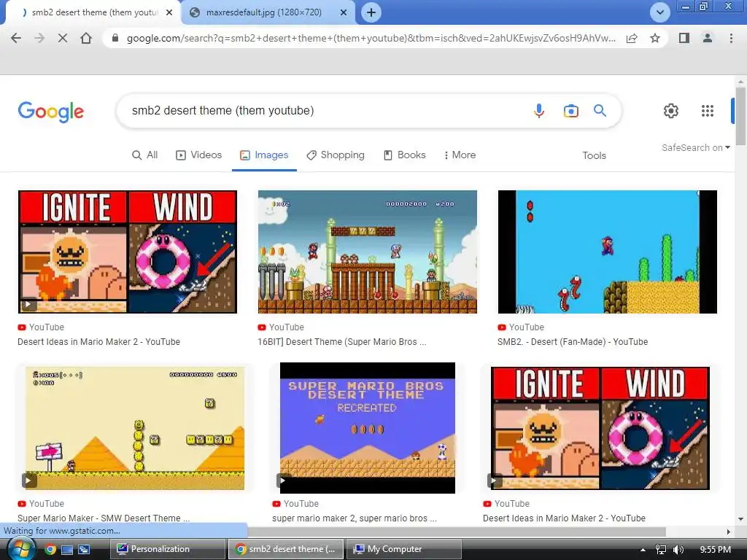Go back to previous page

click(x=16, y=38)
